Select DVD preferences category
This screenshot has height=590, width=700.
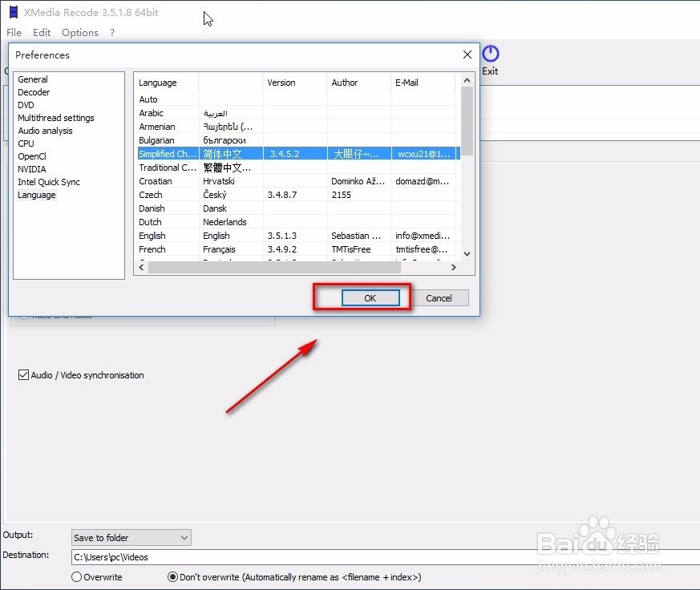coord(26,105)
